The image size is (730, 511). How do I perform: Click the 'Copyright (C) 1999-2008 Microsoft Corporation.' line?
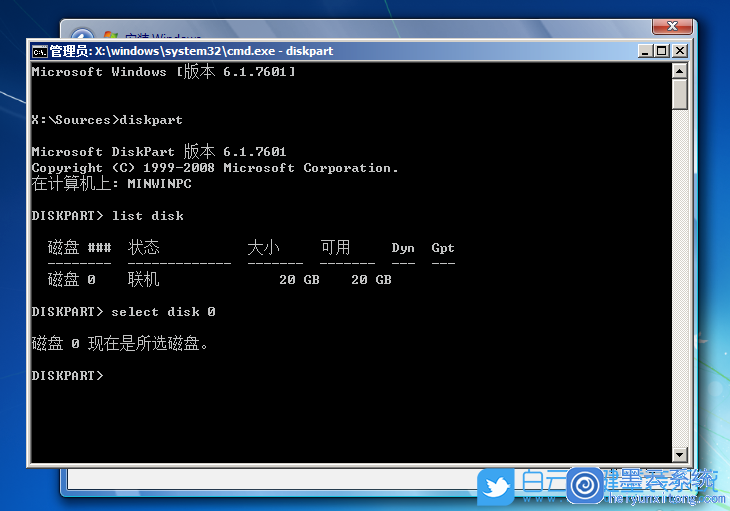click(215, 168)
